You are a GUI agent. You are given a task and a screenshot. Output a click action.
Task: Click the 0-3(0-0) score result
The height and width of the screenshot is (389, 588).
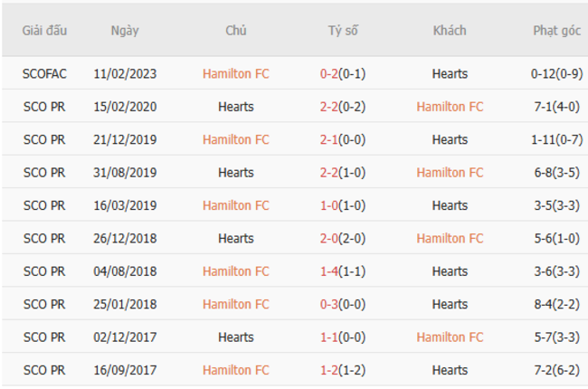pos(343,304)
